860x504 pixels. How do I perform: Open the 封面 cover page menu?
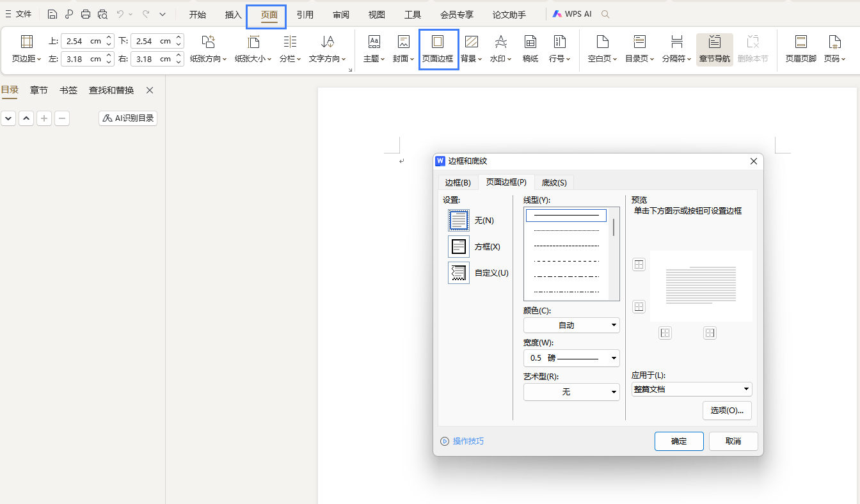(403, 49)
